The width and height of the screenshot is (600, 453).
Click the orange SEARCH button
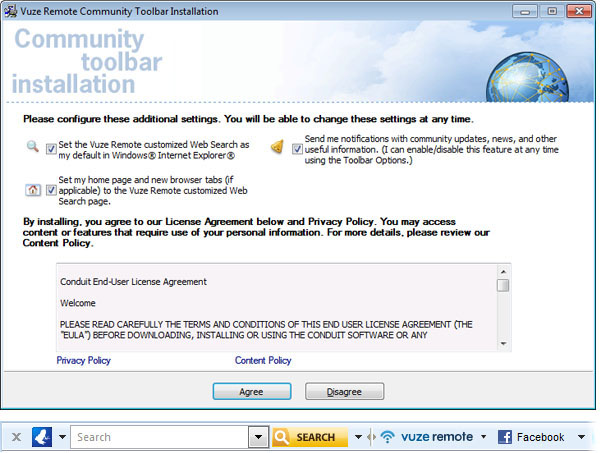[x=310, y=437]
